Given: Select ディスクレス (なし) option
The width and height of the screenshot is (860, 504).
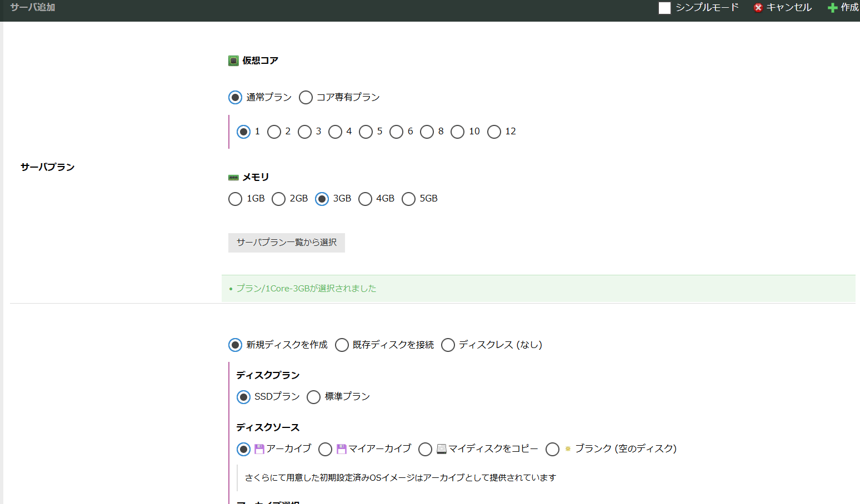Looking at the screenshot, I should [x=448, y=345].
